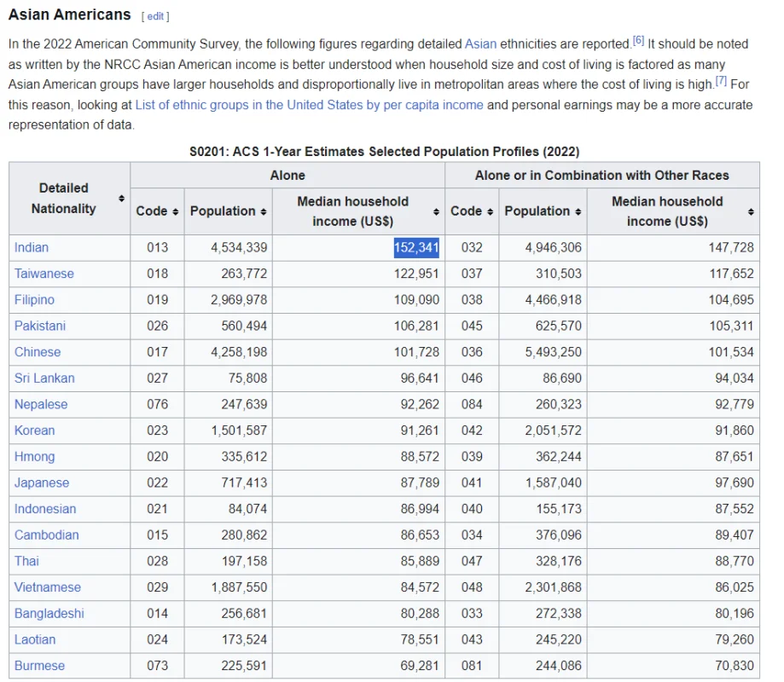Sort Median household income under Alone
Screen dimensions: 784x682
(x=436, y=211)
